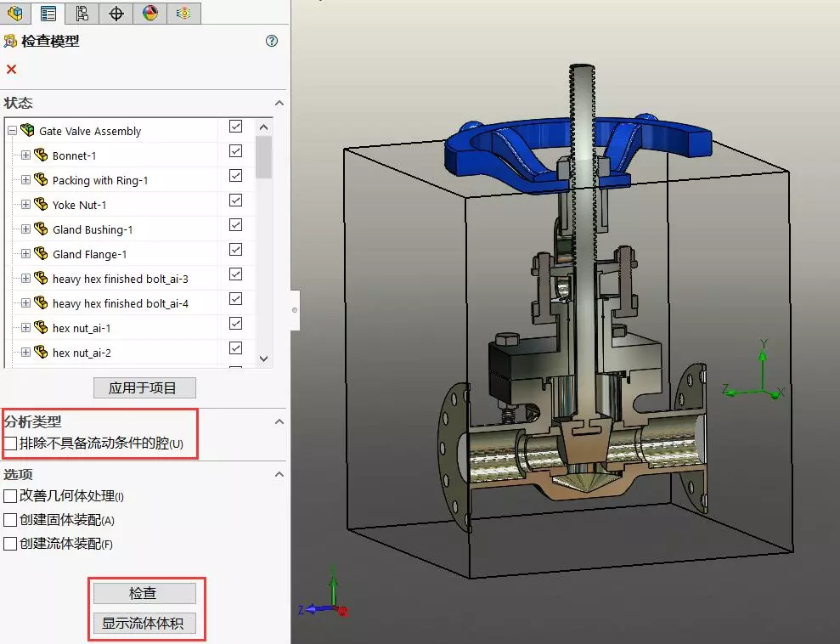Open the ConfigurationManager tab icon
This screenshot has height=644, width=840.
coord(82,13)
